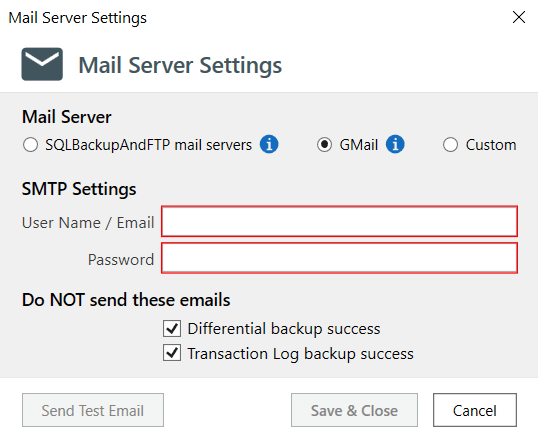Select the Custom mail server option
This screenshot has width=538, height=440.
pyautogui.click(x=450, y=144)
